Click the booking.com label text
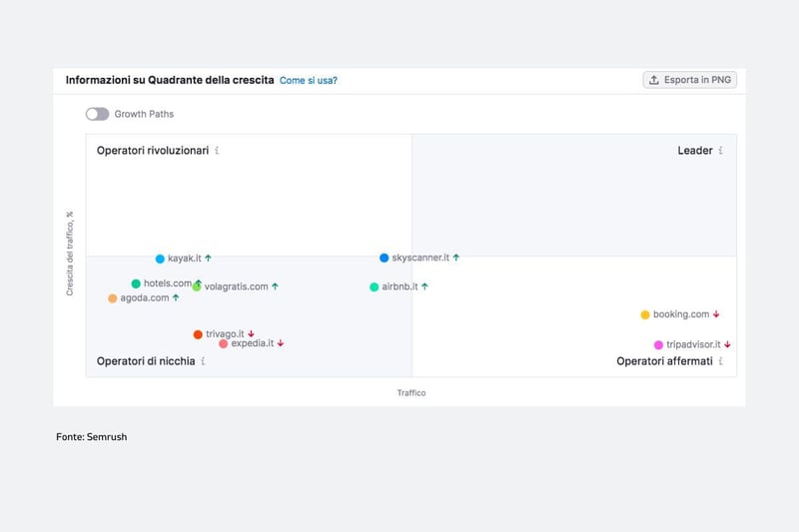The image size is (799, 532). click(x=681, y=314)
